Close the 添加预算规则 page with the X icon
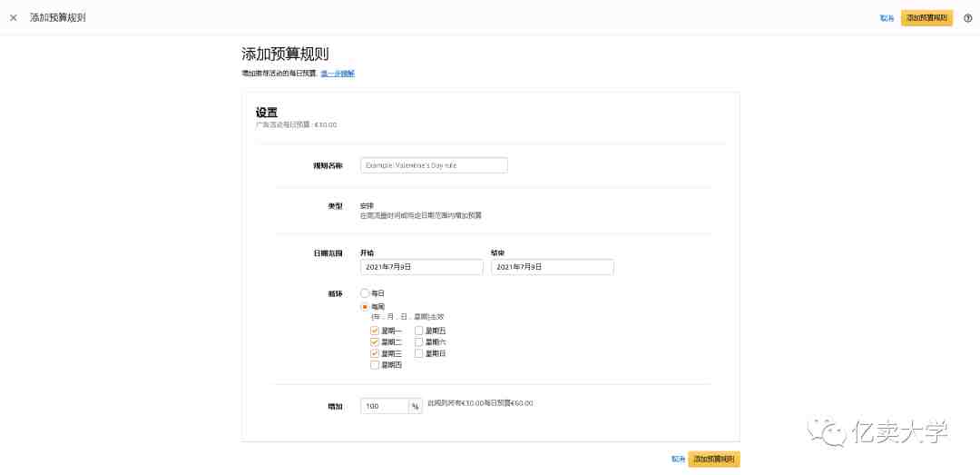 pos(13,18)
